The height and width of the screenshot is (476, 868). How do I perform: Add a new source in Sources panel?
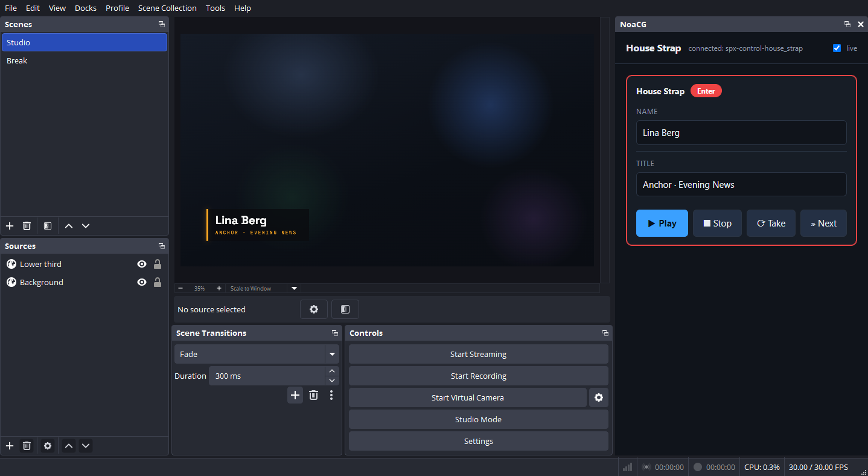click(x=10, y=446)
